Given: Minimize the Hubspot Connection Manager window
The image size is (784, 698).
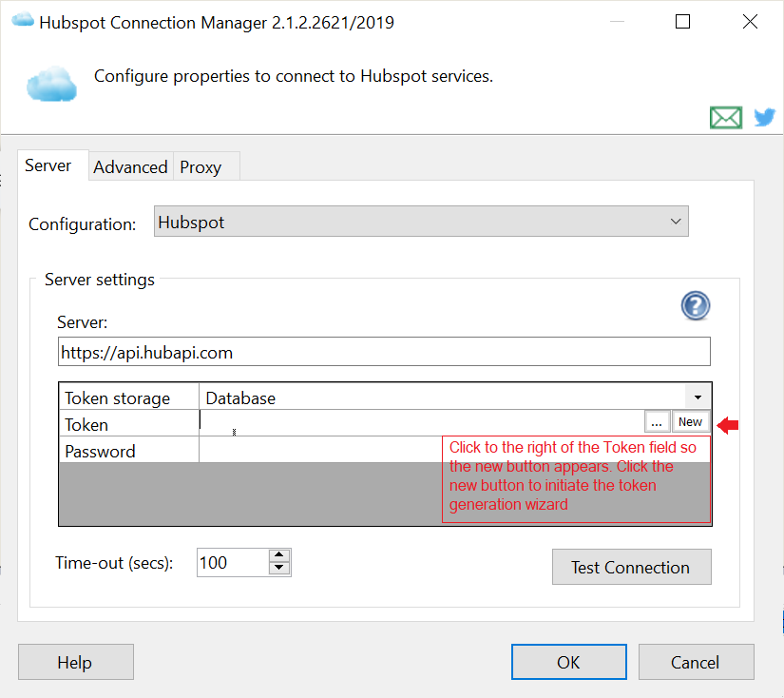Looking at the screenshot, I should (x=617, y=22).
